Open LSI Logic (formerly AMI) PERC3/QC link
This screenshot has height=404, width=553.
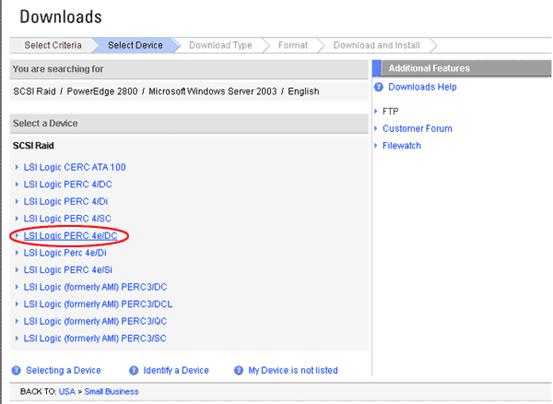tap(95, 321)
